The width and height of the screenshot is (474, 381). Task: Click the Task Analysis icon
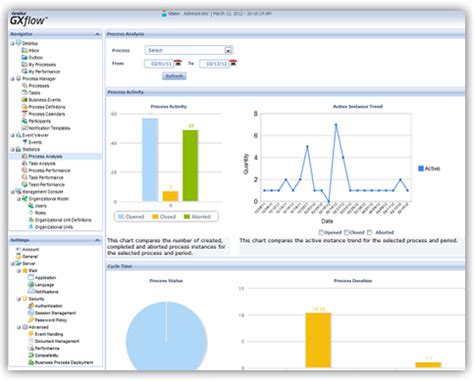24,163
